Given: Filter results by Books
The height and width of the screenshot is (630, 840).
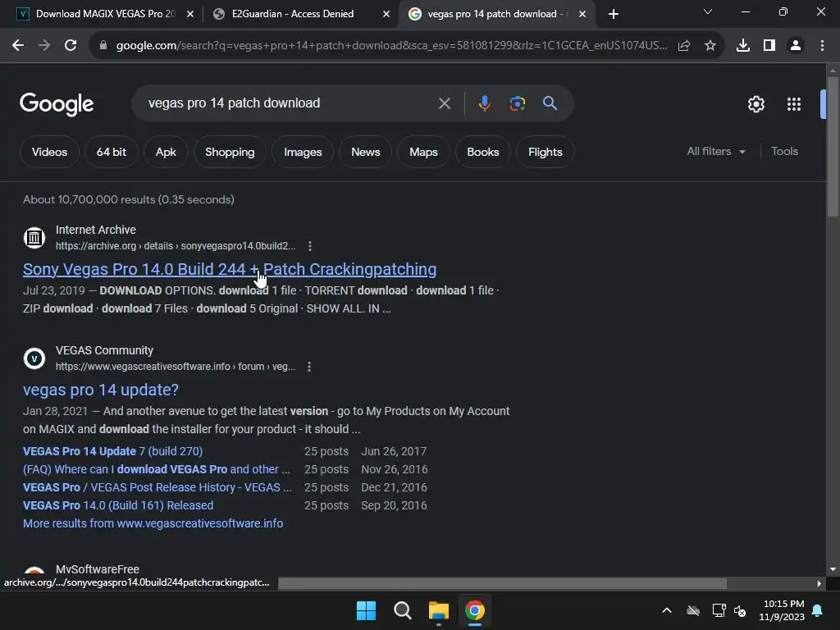Looking at the screenshot, I should [482, 152].
